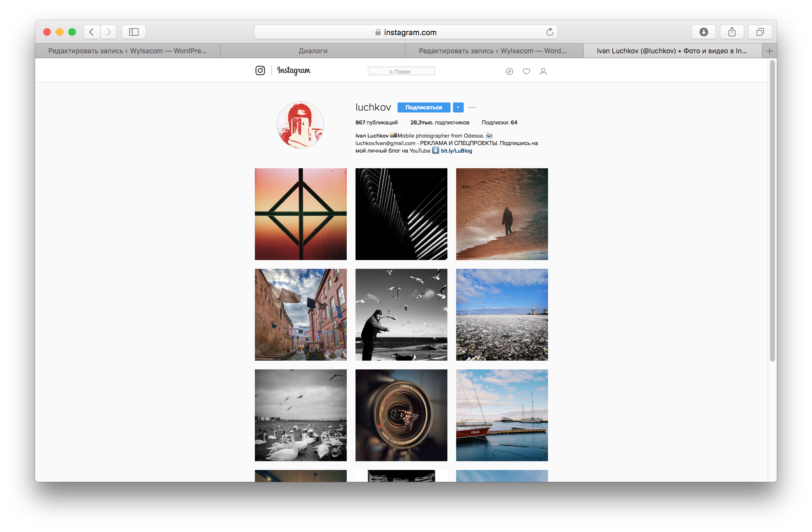This screenshot has width=812, height=532.
Task: Reload the page with the refresh icon
Action: [550, 32]
